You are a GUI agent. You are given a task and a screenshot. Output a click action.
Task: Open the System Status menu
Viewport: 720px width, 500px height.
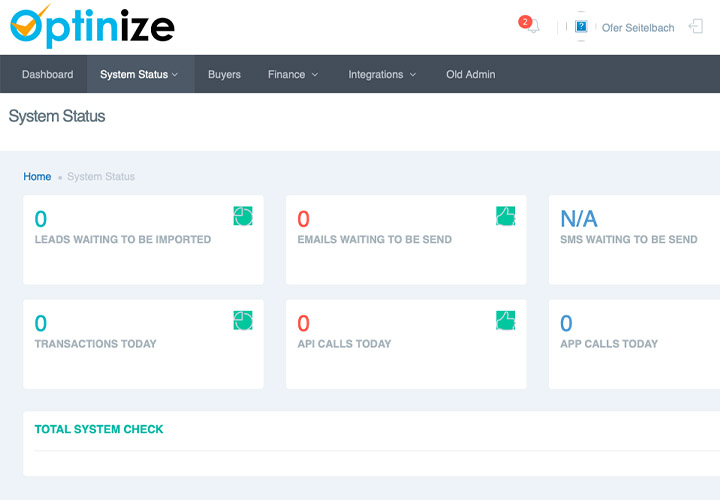[x=139, y=74]
